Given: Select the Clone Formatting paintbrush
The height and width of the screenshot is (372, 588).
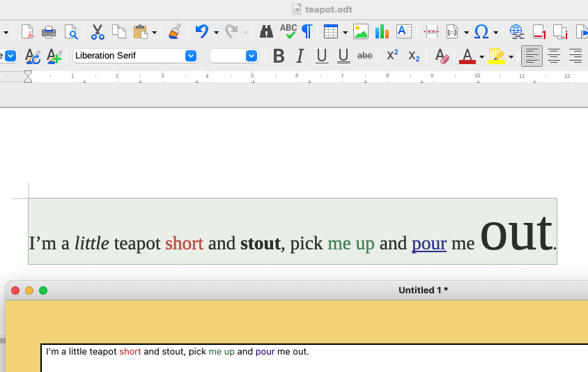Looking at the screenshot, I should click(175, 31).
